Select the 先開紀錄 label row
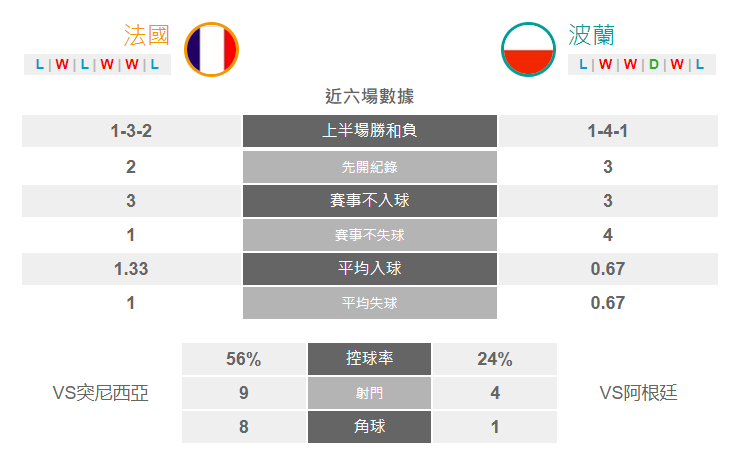Screen dimensions: 735x455 pyautogui.click(x=370, y=167)
